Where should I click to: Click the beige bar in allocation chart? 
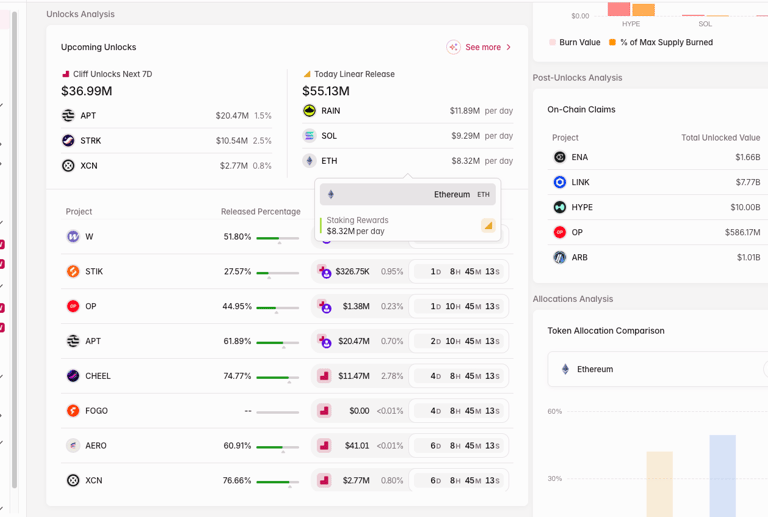point(659,484)
